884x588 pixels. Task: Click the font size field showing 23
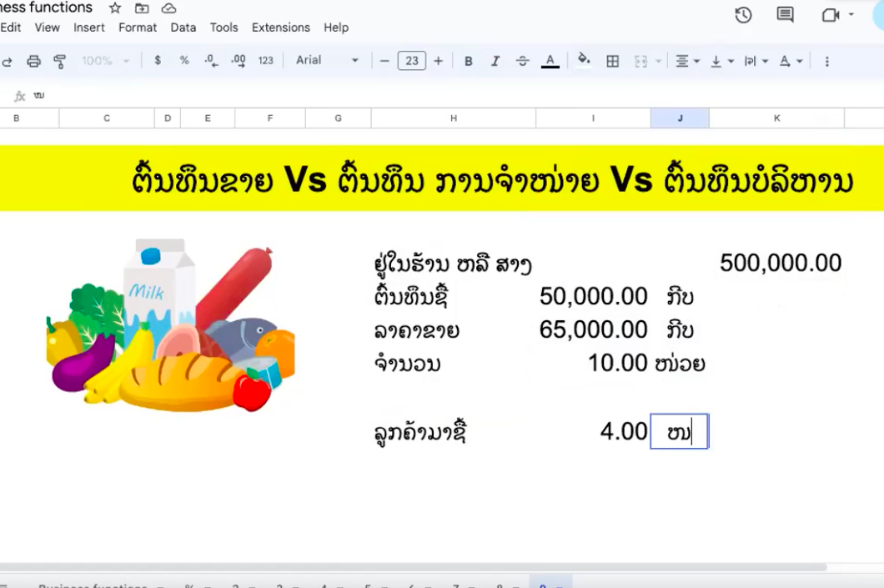(x=411, y=61)
